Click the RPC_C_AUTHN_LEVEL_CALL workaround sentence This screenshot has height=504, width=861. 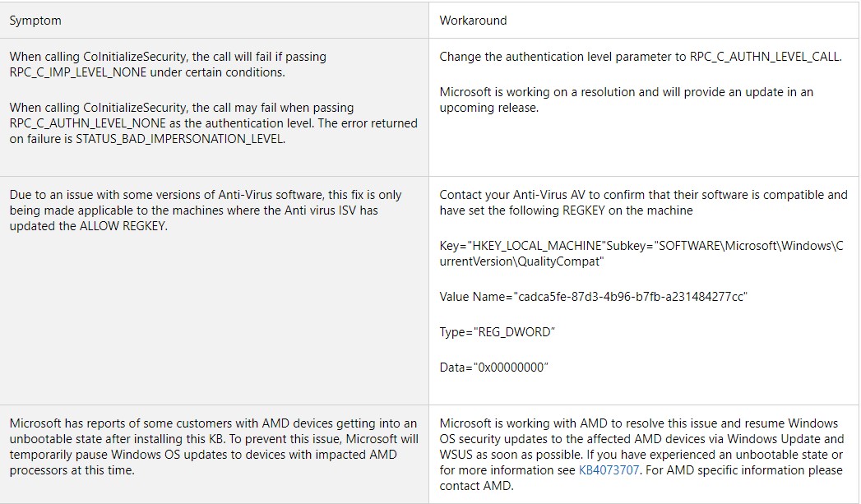(641, 57)
